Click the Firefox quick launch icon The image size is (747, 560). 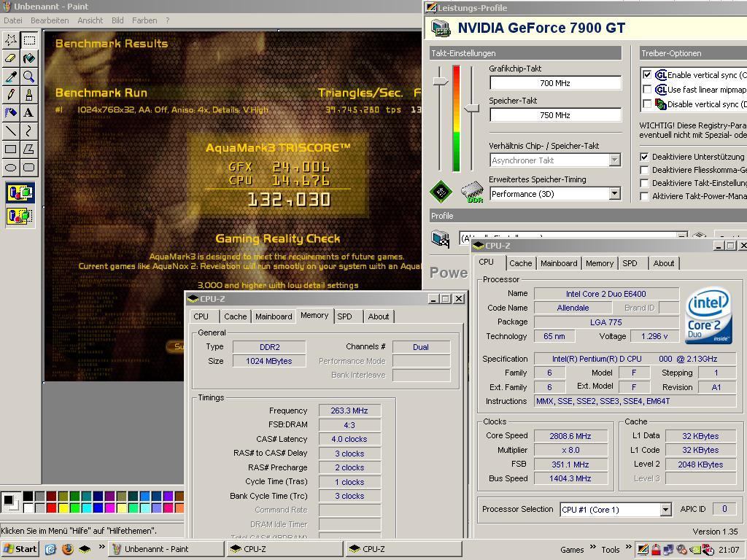68,549
